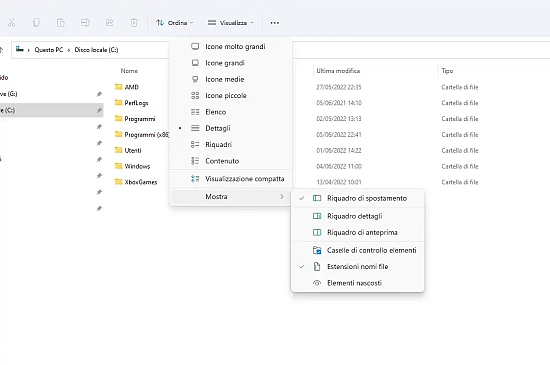Toggle Caselle di controllo elementi
The image size is (550, 365).
(358, 250)
